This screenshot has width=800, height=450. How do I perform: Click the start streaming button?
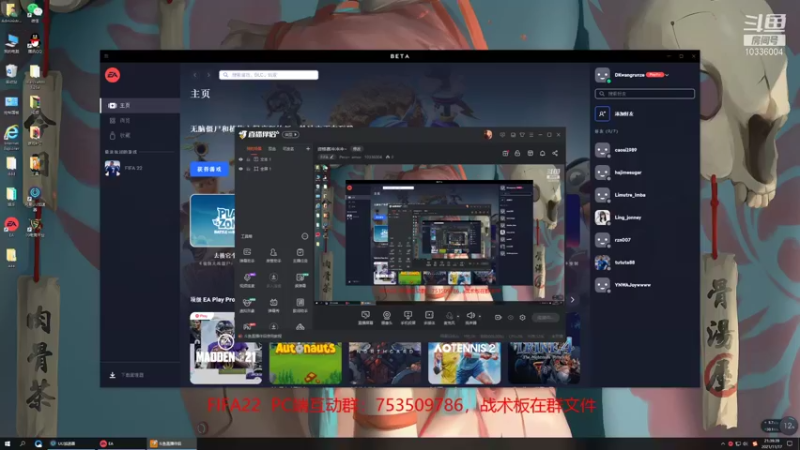545,318
